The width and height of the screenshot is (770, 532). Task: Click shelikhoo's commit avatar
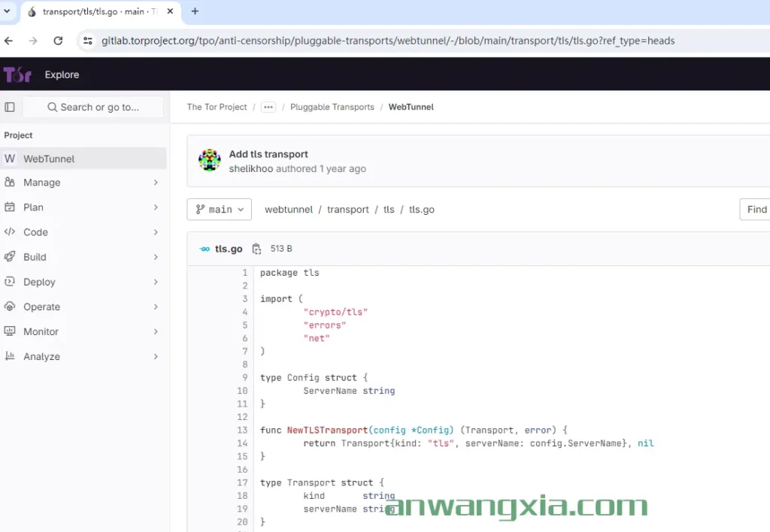click(x=209, y=161)
